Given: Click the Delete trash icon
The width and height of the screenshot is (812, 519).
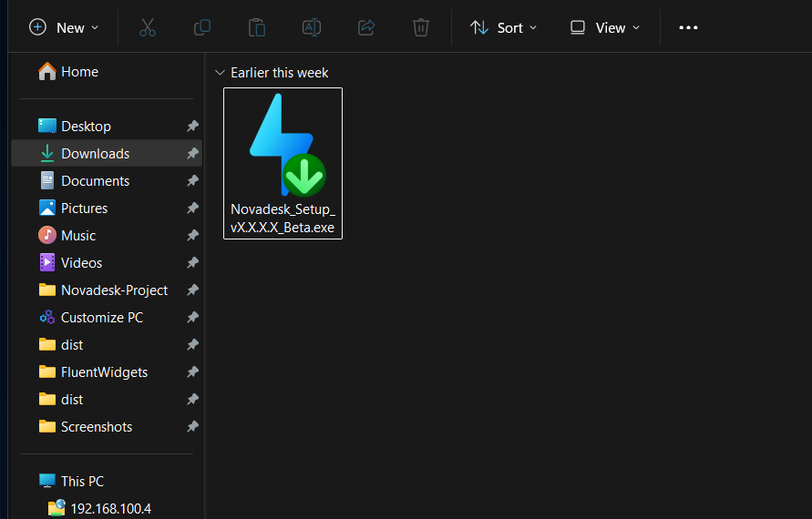Looking at the screenshot, I should (x=420, y=27).
